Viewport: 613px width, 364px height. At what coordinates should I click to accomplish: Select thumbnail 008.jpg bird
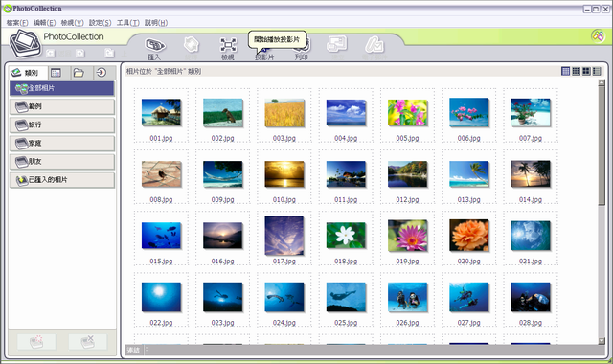pos(161,174)
